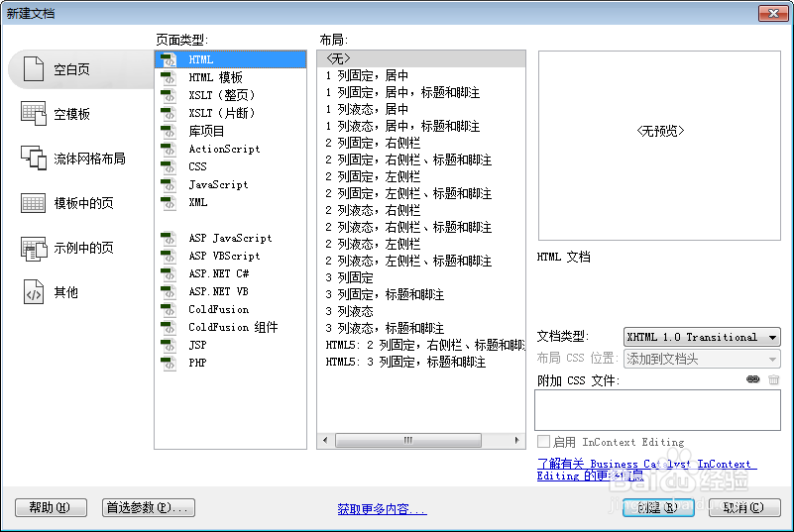Select layout 1 列固定，居中，标题和脚注
794x532 pixels.
[x=421, y=93]
